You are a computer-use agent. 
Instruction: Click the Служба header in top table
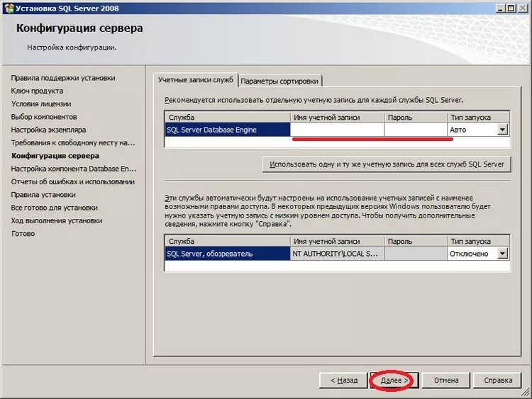pos(227,118)
